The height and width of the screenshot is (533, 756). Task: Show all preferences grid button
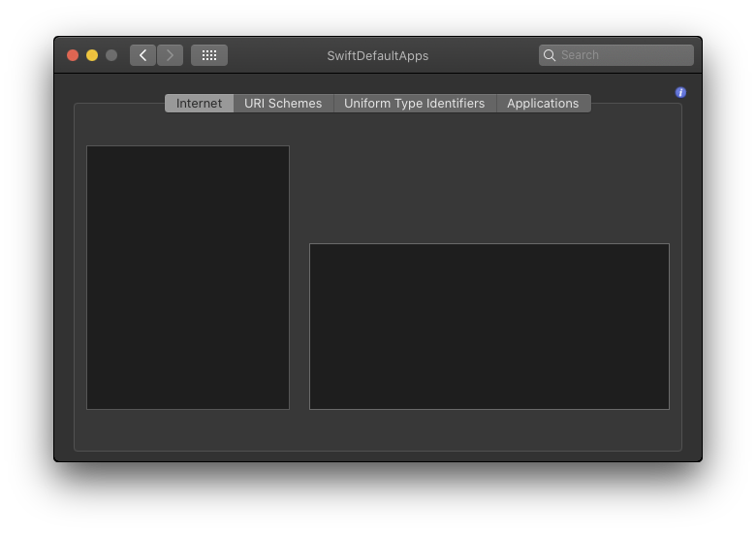pyautogui.click(x=209, y=55)
